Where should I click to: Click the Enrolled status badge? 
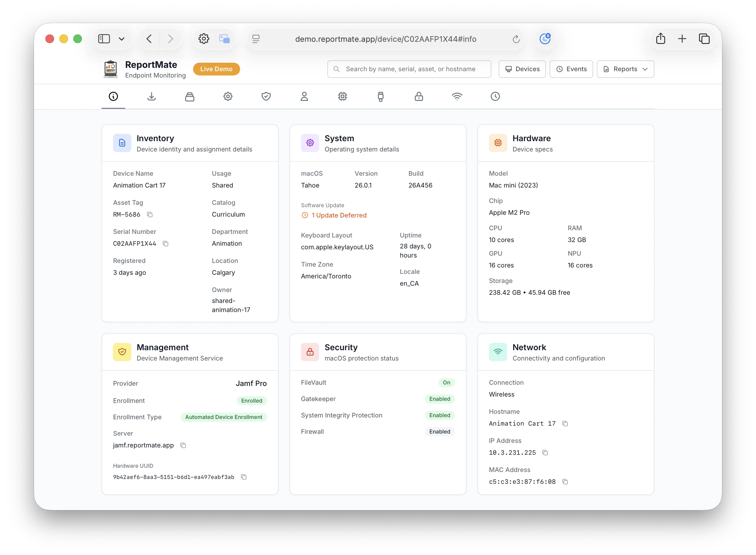(x=251, y=401)
